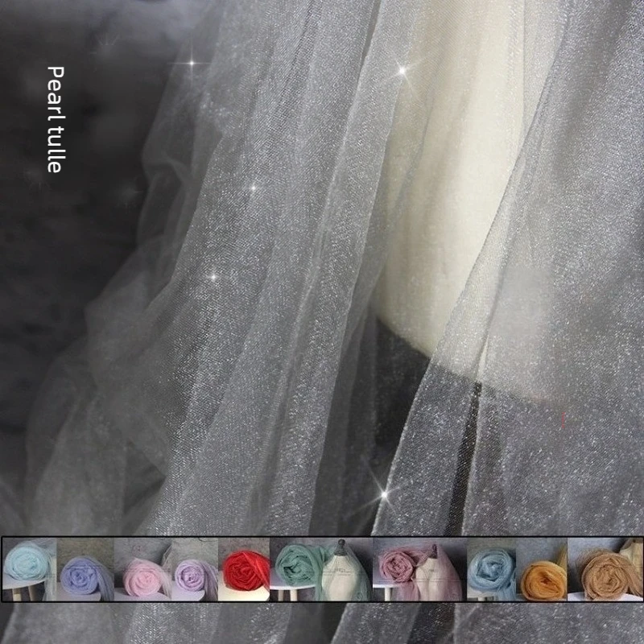This screenshot has height=644, width=644.
Task: Choose the periwinkle blue tulle roll thumbnail
Action: pos(85,569)
